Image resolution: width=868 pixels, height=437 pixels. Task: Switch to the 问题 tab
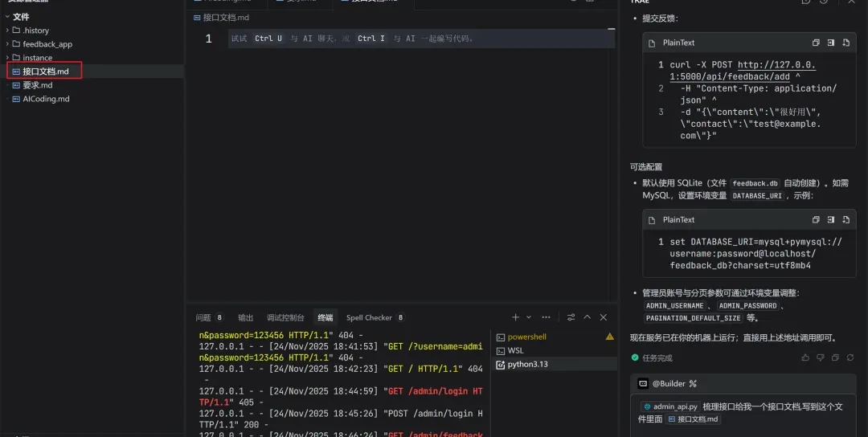(x=203, y=317)
